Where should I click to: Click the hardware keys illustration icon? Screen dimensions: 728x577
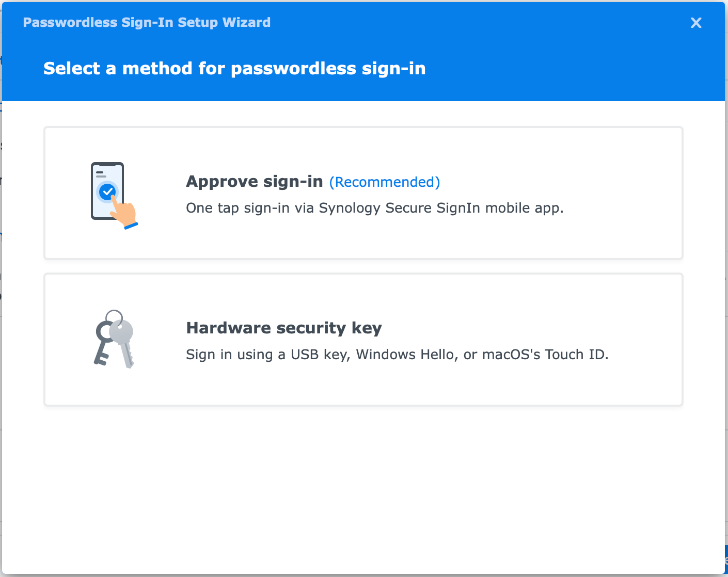(114, 339)
